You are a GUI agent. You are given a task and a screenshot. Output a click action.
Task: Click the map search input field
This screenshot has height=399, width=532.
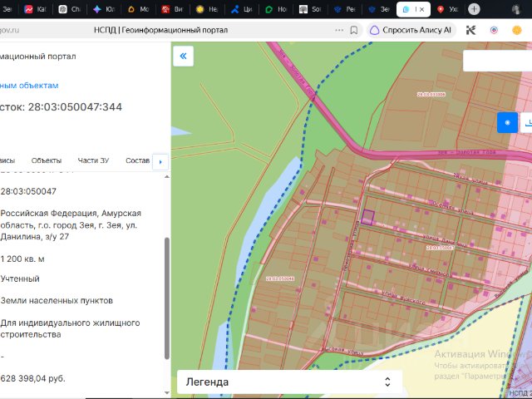click(x=497, y=61)
